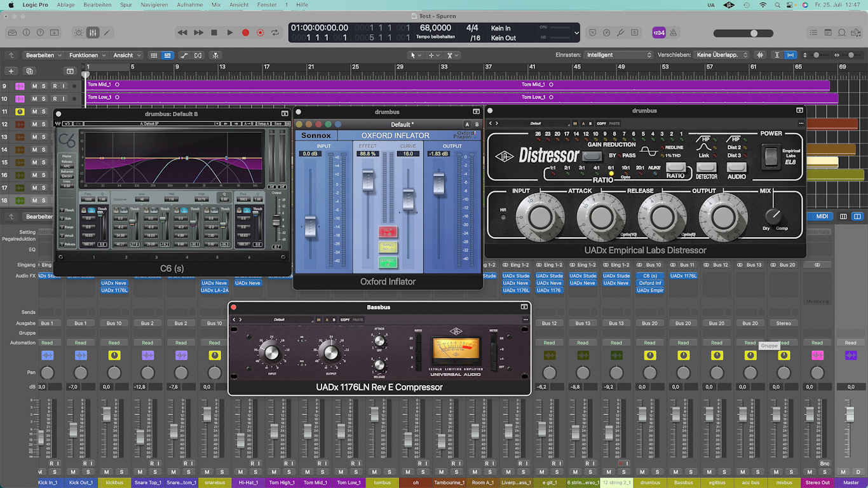Open the Aufnahme menu
The height and width of the screenshot is (488, 868).
(189, 4)
